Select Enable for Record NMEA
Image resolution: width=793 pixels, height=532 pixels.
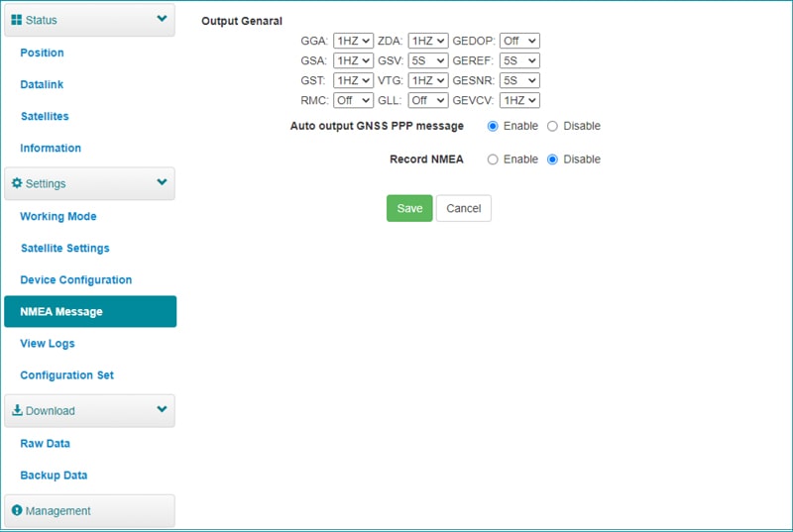point(493,160)
